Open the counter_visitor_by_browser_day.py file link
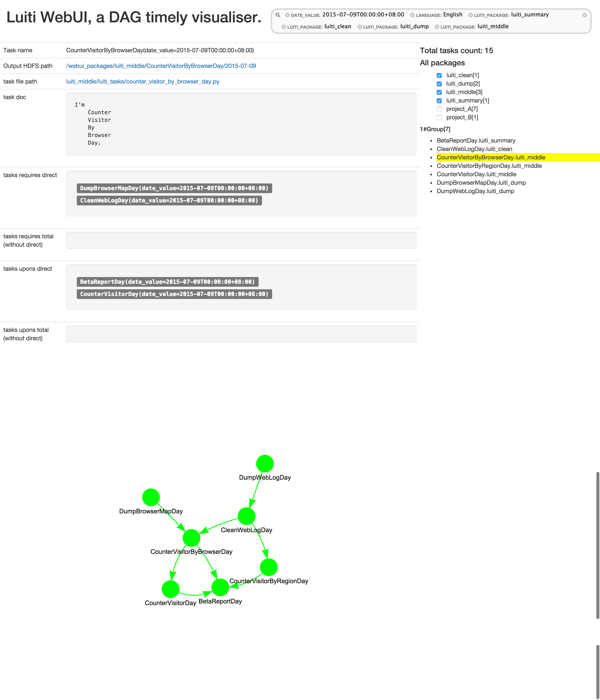Viewport: 600px width, 700px height. click(x=143, y=81)
